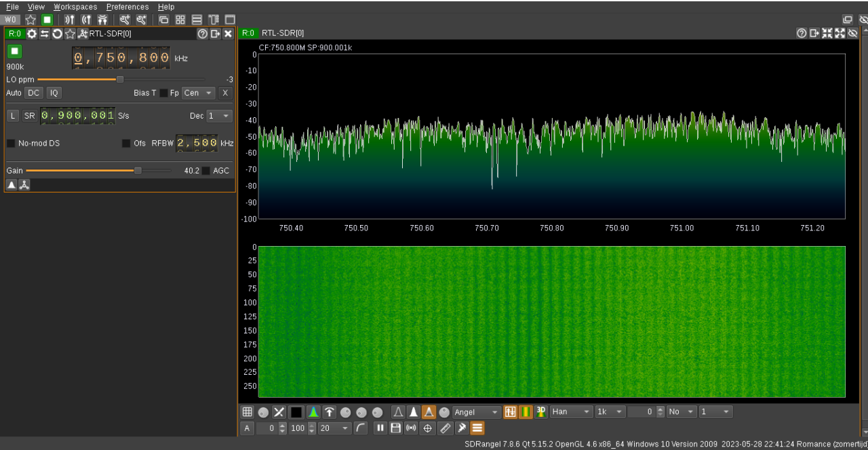Save the spectrum data via floppy icon

395,428
